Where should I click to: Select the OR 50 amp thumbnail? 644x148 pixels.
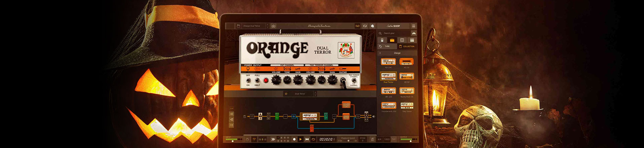tap(407, 76)
